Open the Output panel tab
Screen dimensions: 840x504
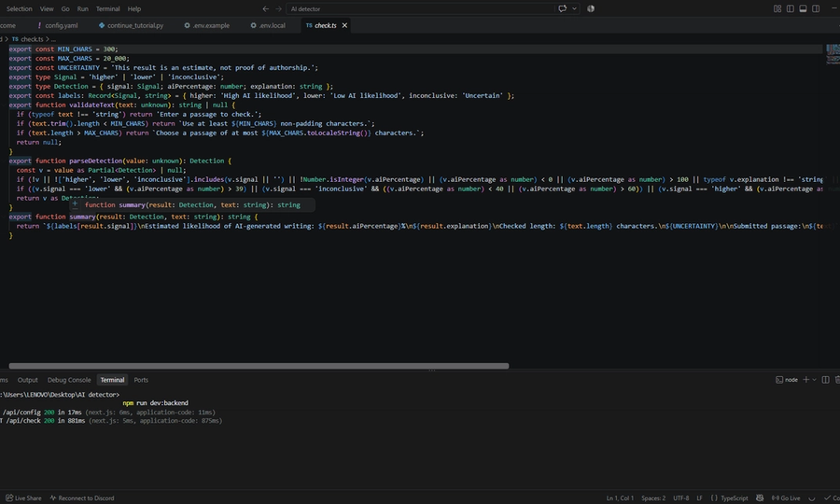[x=27, y=380]
